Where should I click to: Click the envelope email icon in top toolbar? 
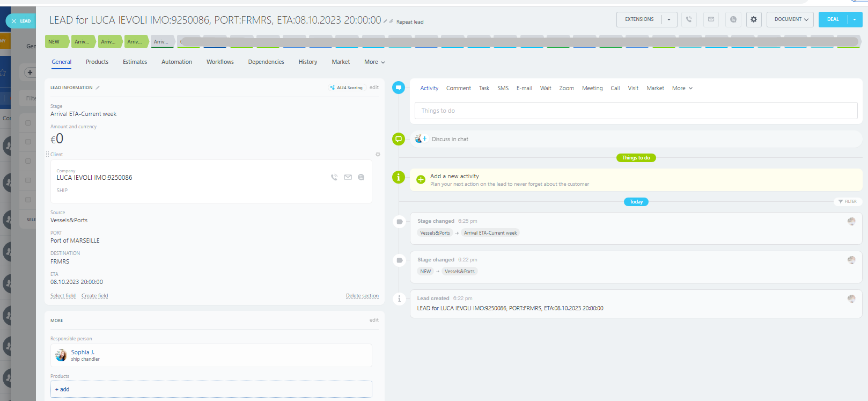(711, 19)
